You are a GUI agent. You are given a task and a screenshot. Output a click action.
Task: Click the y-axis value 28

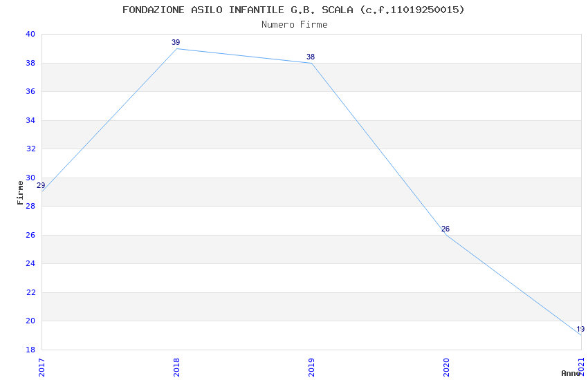click(30, 206)
